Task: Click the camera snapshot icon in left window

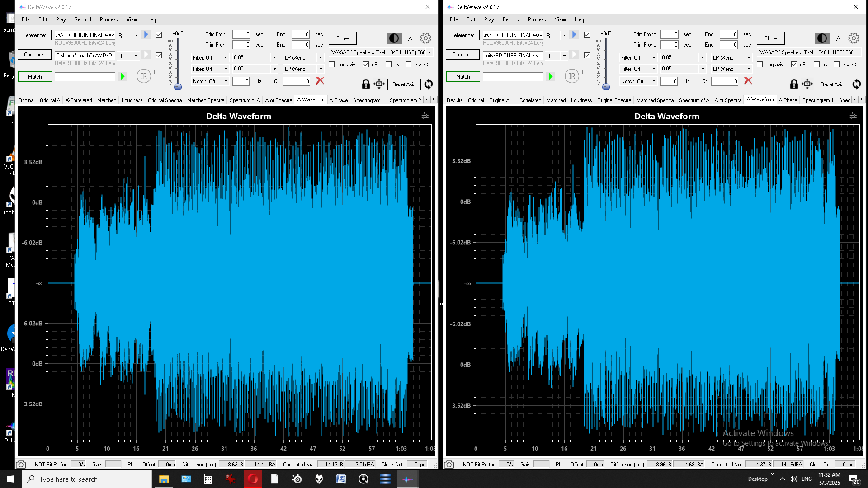Action: (21, 464)
